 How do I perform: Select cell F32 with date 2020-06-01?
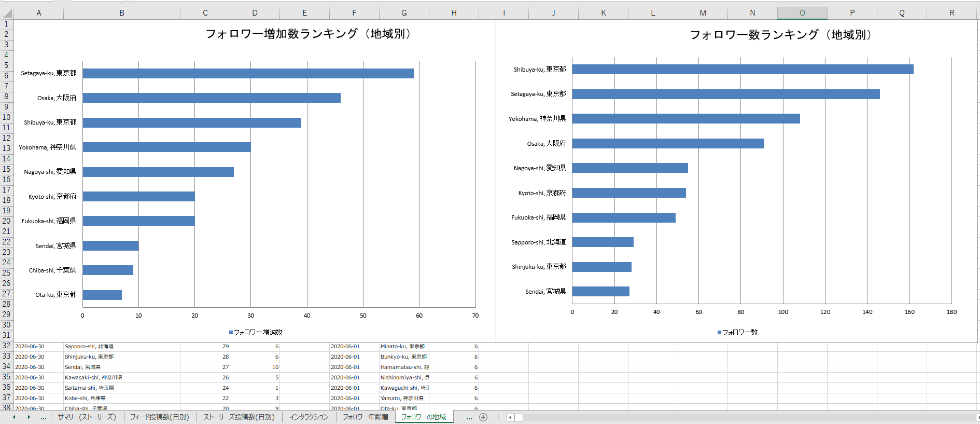tap(354, 346)
